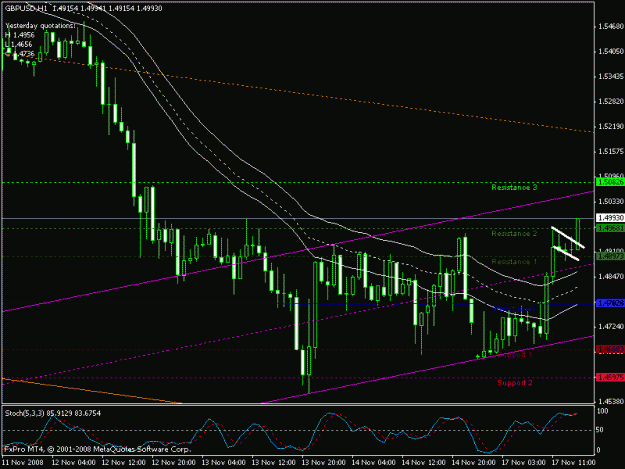This screenshot has width=625, height=469.
Task: Click the dark green Resistance 1 price tag
Action: click(610, 256)
